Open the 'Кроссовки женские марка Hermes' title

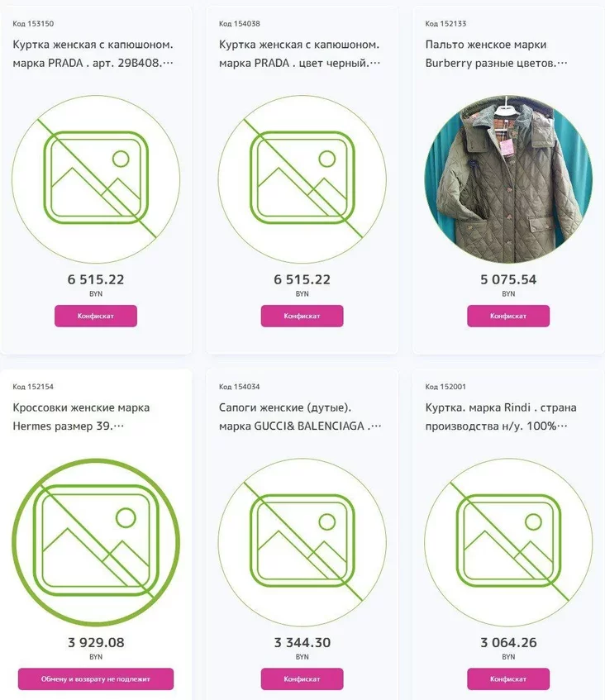coord(81,417)
